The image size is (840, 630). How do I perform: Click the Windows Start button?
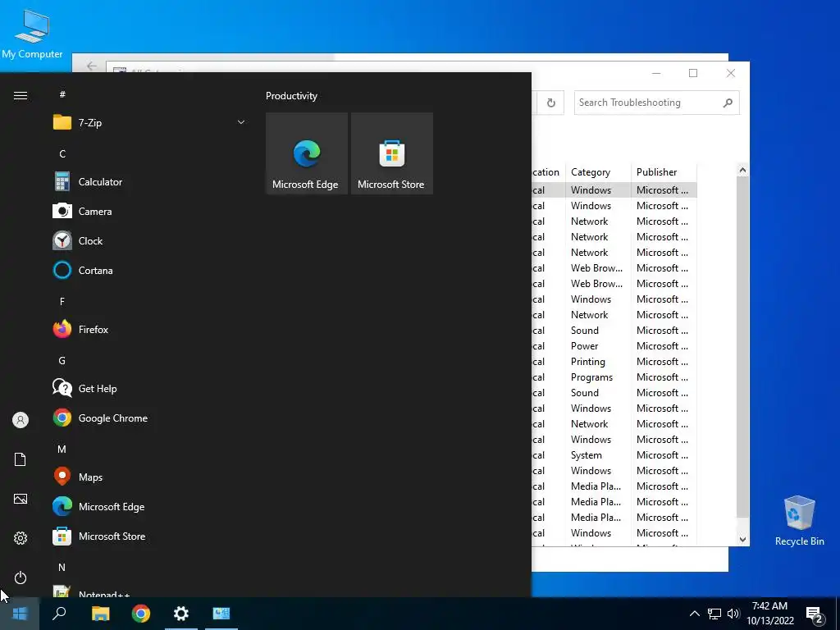click(x=20, y=614)
